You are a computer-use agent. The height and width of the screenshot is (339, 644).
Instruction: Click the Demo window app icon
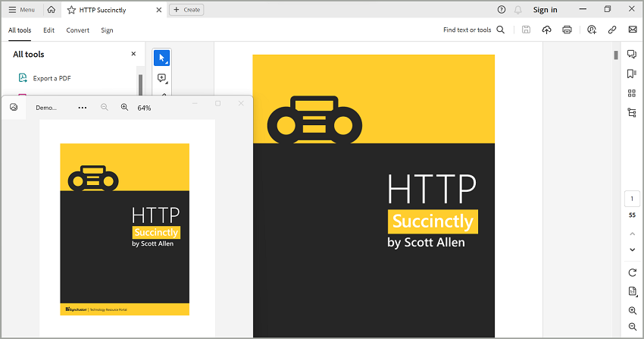click(14, 107)
